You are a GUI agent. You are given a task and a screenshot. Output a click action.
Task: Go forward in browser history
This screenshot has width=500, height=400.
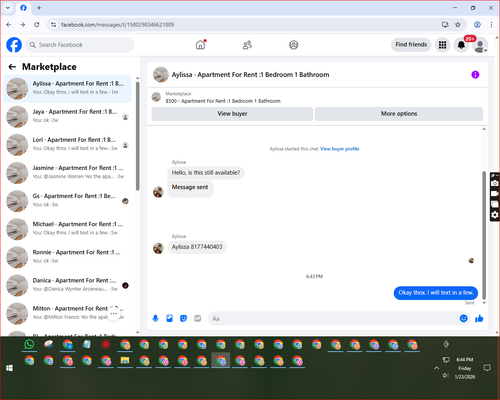coord(22,25)
